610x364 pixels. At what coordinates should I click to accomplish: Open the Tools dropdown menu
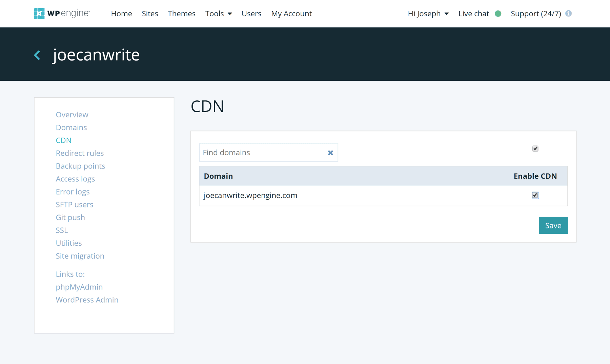coord(218,14)
